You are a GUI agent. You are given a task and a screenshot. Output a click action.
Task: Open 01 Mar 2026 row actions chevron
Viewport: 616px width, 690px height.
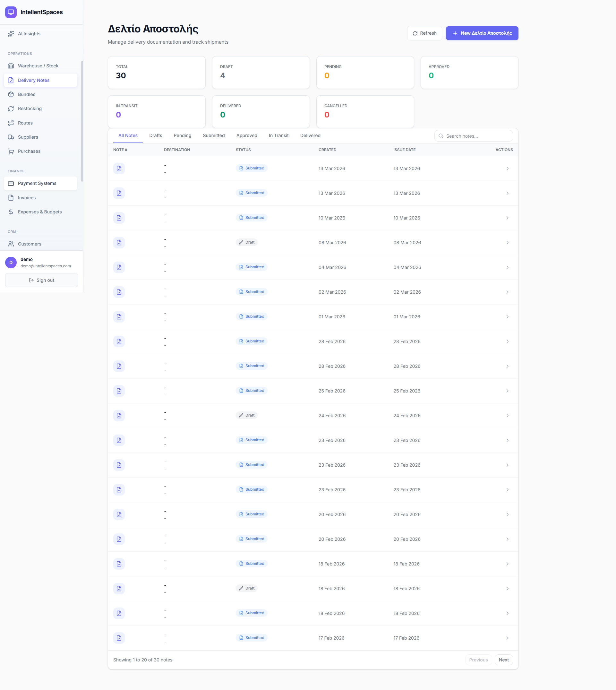coord(507,316)
